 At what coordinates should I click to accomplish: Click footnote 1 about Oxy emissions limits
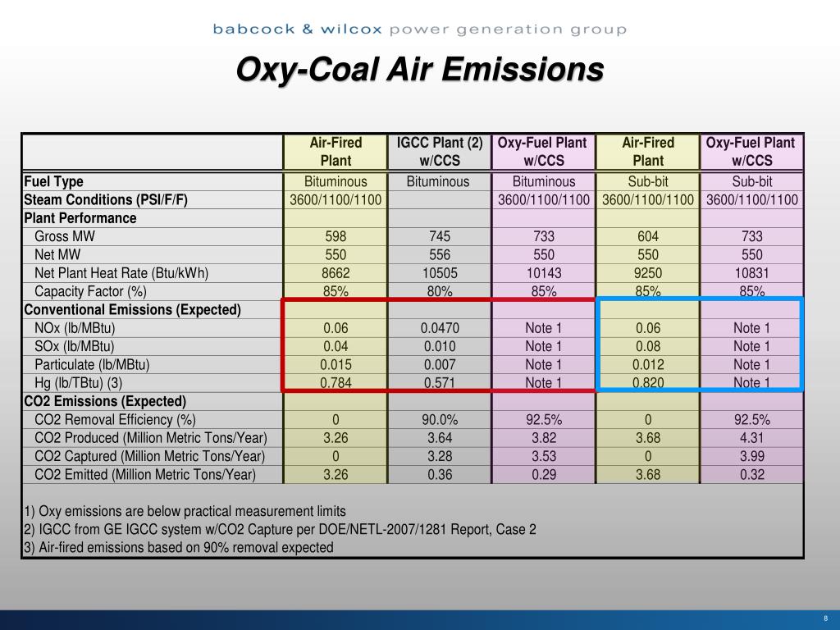185,511
